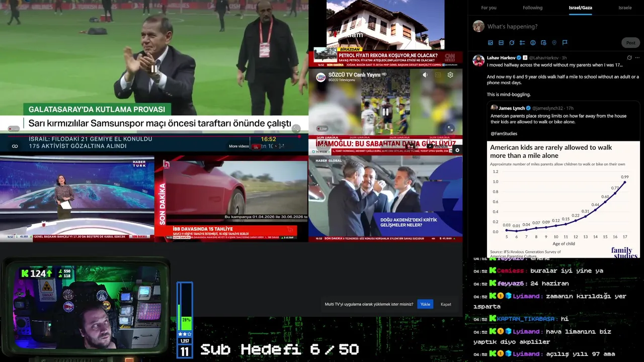Open the walking distance chart image

coord(563,199)
